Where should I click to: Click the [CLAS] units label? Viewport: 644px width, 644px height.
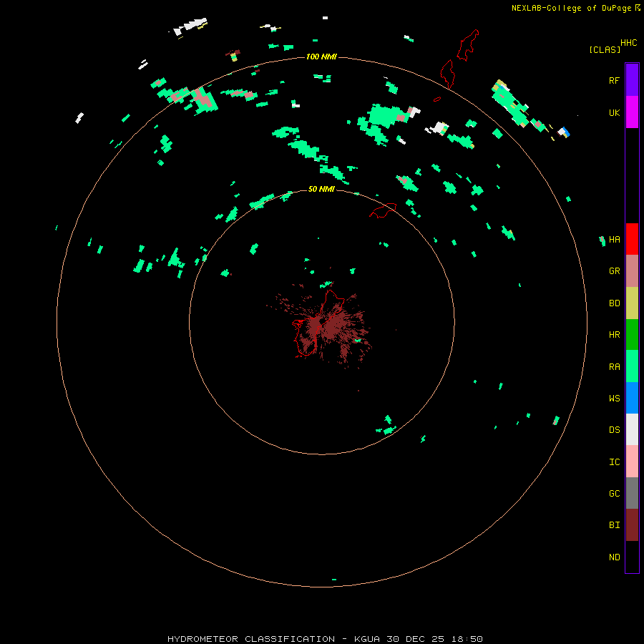(x=605, y=49)
